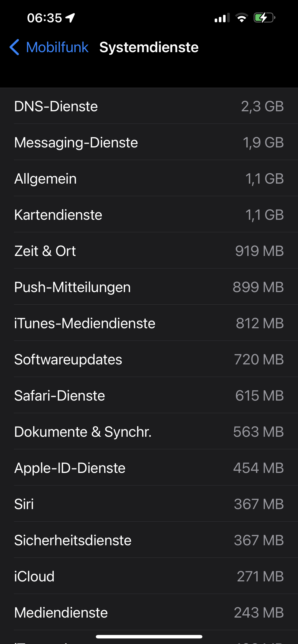Tap the Allgemein list item

[149, 179]
